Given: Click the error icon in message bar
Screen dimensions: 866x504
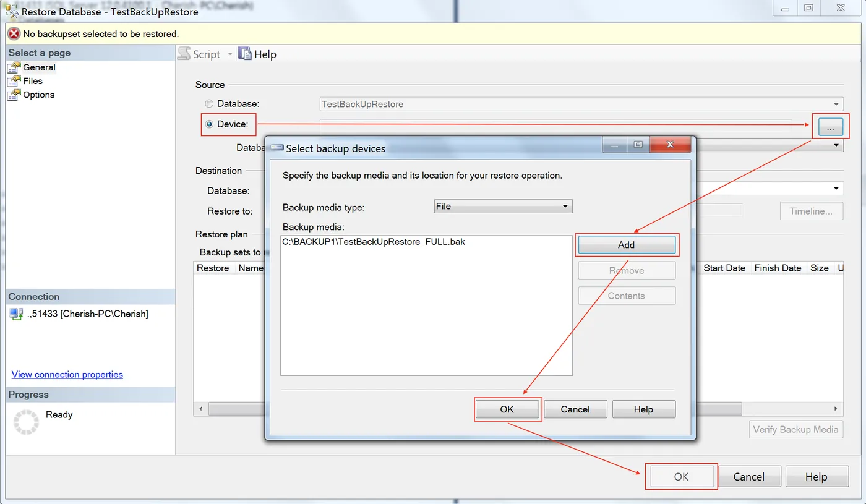Looking at the screenshot, I should [14, 34].
